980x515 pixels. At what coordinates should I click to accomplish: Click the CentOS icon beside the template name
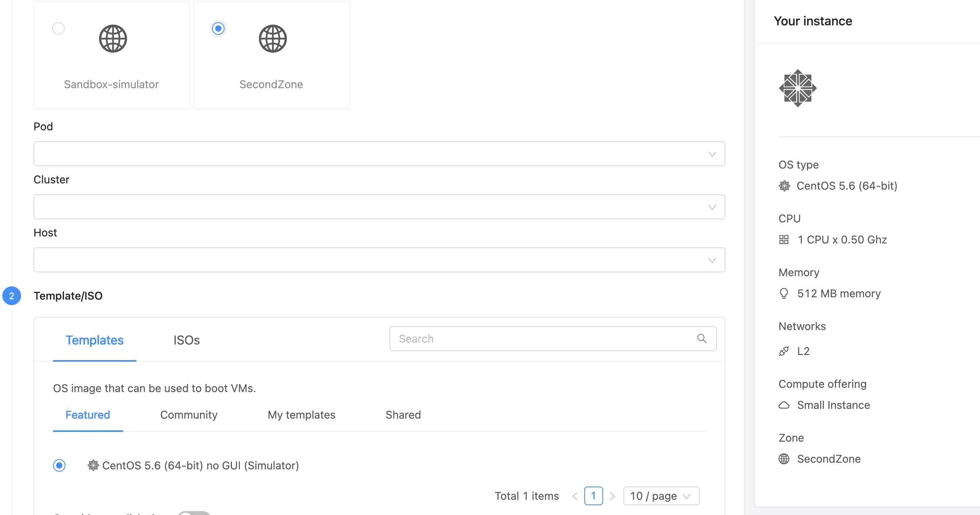(x=93, y=465)
